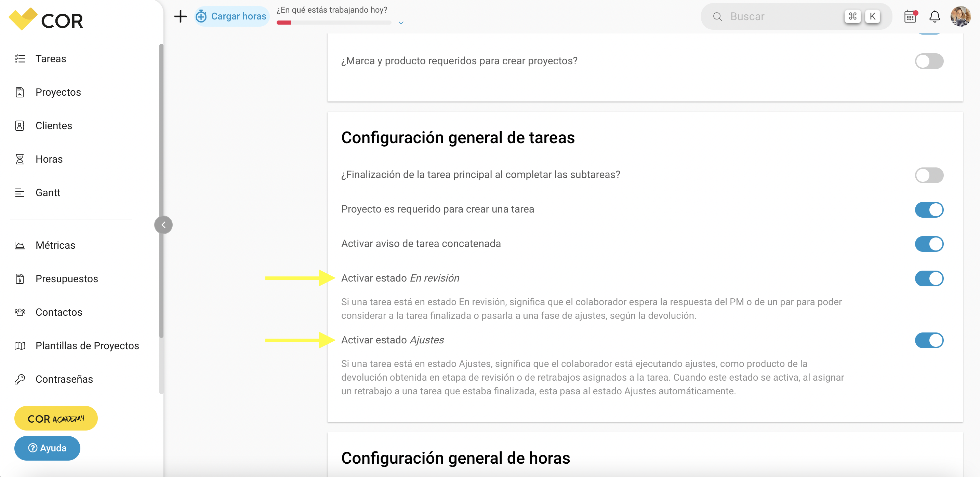Click the Ayuda help button
This screenshot has width=980, height=477.
tap(47, 448)
